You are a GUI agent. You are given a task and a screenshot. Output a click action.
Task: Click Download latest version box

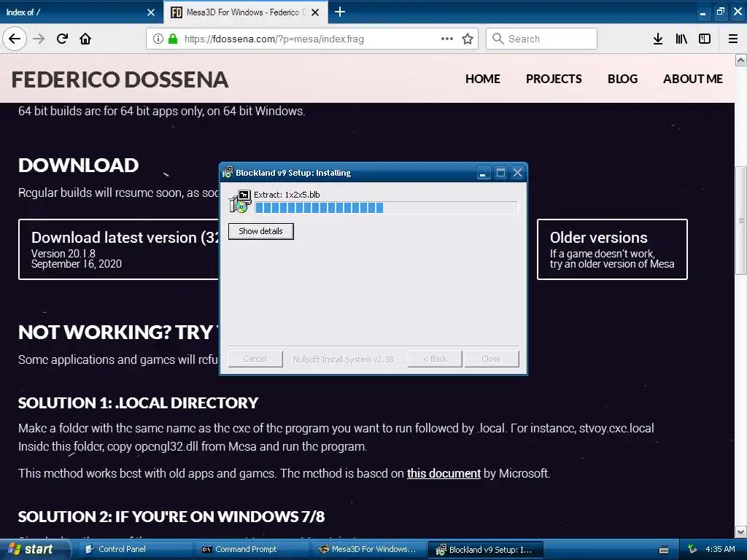coord(119,249)
